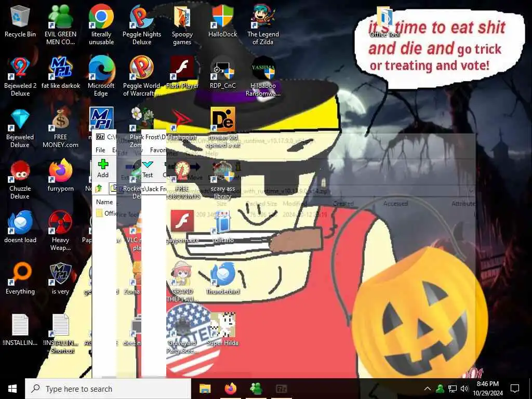Open Heavy Weap... radiation icon shortcut
This screenshot has height=399, width=532.
click(x=60, y=231)
